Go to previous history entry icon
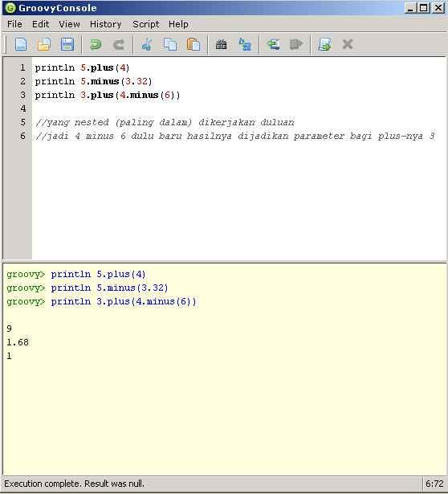The width and height of the screenshot is (448, 494). (273, 44)
